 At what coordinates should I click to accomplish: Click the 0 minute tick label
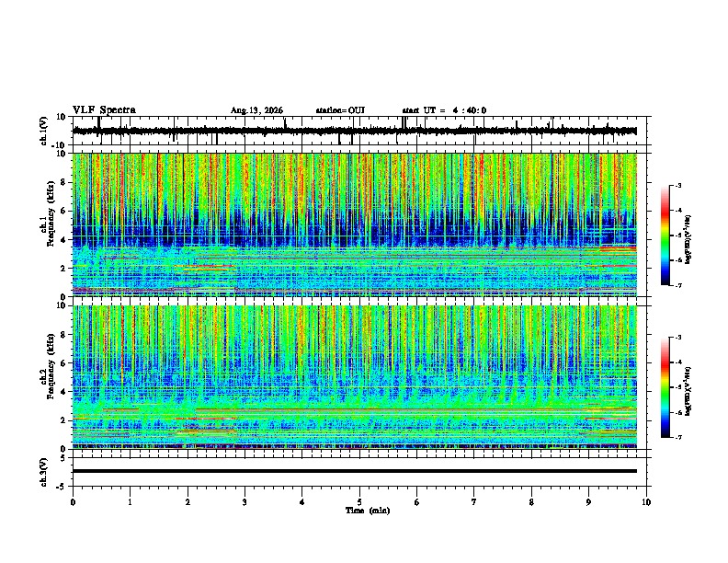(73, 502)
